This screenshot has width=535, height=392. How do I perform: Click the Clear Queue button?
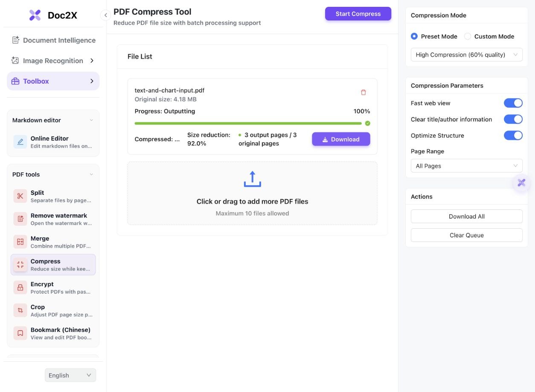click(x=467, y=235)
